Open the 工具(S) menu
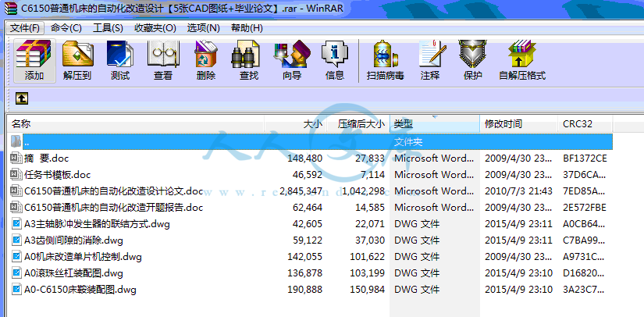The width and height of the screenshot is (644, 317). tap(108, 28)
